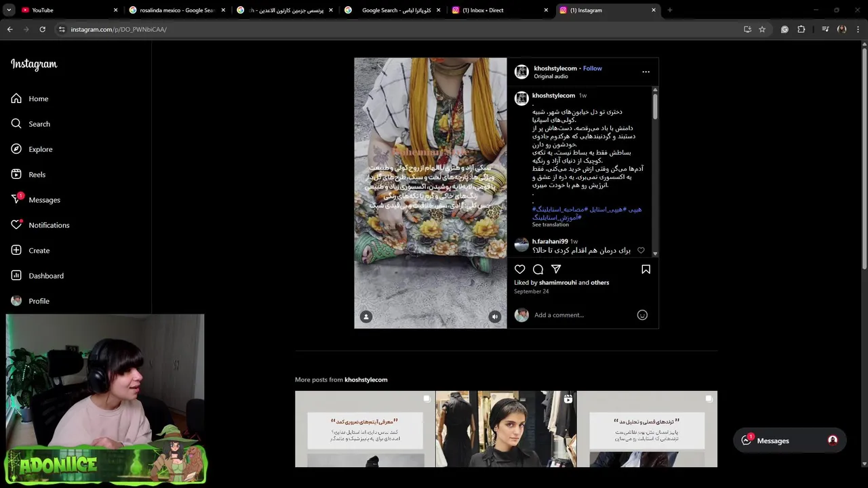Click khoshstylecom avatar in post header
This screenshot has width=868, height=488.
(521, 72)
